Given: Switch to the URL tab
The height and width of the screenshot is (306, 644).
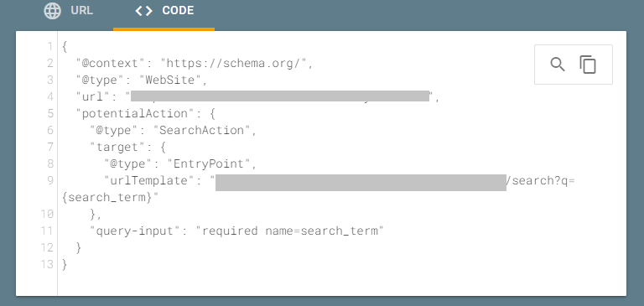Looking at the screenshot, I should pos(69,11).
